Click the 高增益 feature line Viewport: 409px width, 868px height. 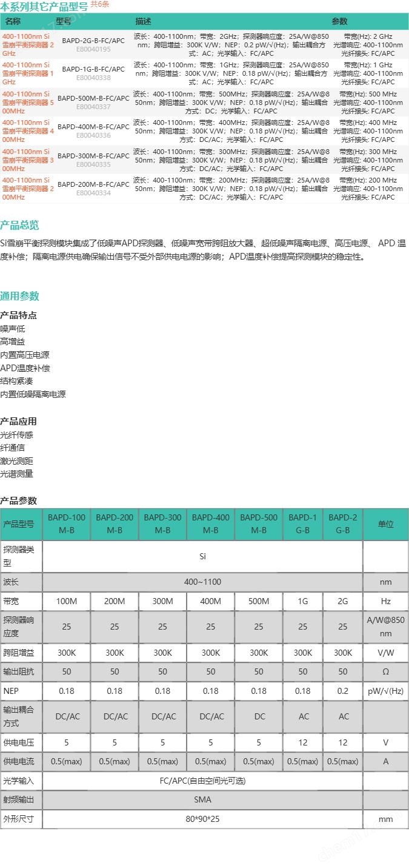tap(13, 341)
